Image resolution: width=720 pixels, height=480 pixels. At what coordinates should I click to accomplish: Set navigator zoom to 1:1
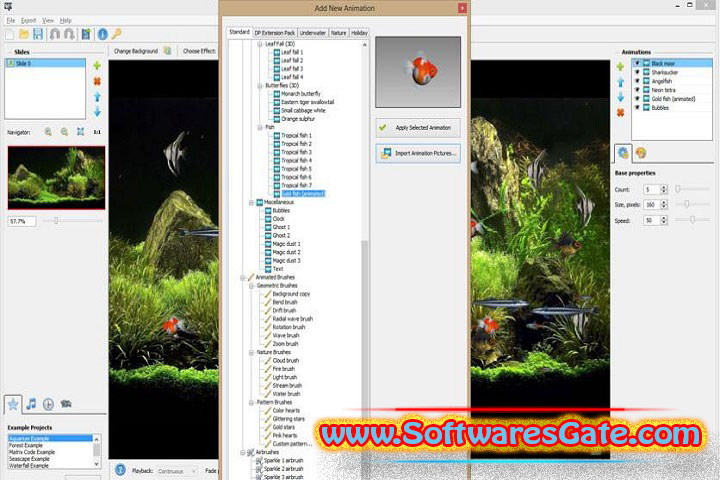[97, 132]
